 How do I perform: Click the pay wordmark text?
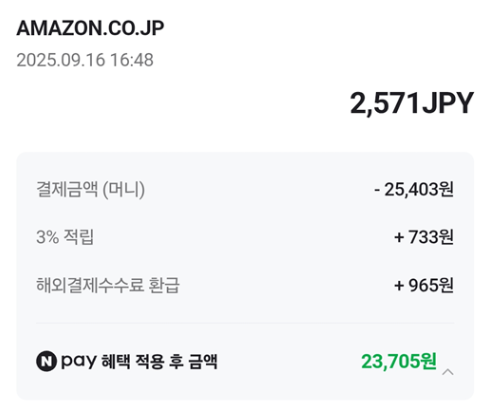point(79,362)
